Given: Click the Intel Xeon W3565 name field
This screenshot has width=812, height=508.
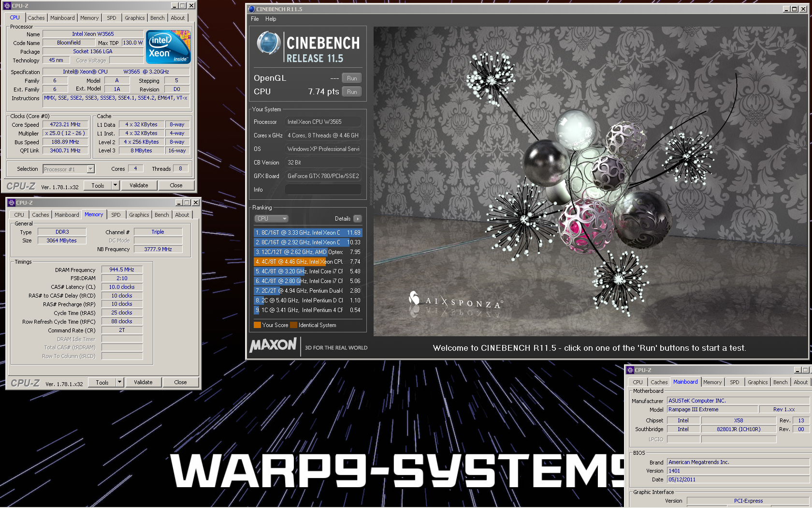Looking at the screenshot, I should (x=93, y=34).
